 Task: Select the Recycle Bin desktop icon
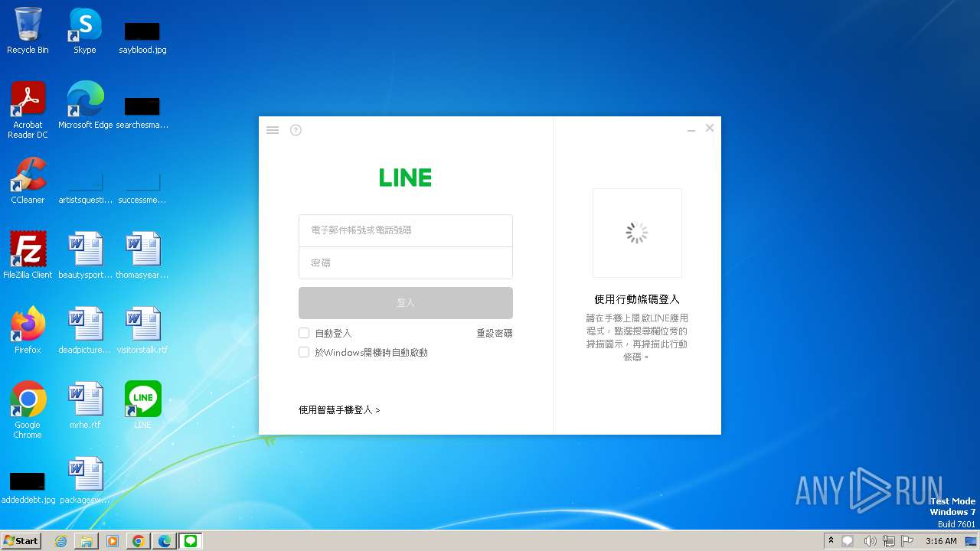coord(28,31)
